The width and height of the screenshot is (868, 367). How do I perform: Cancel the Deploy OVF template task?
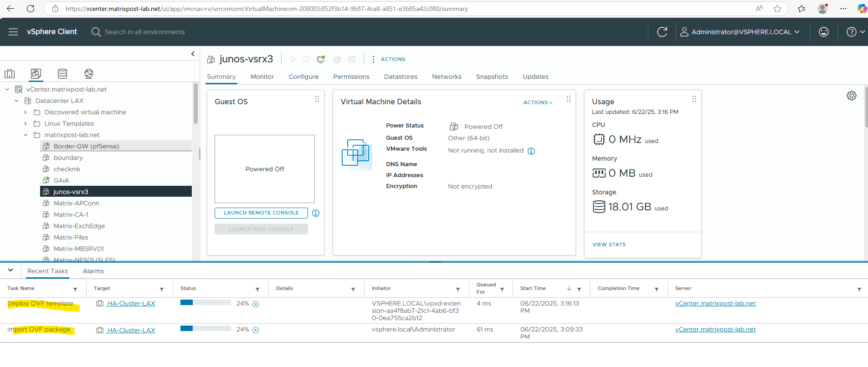point(256,304)
